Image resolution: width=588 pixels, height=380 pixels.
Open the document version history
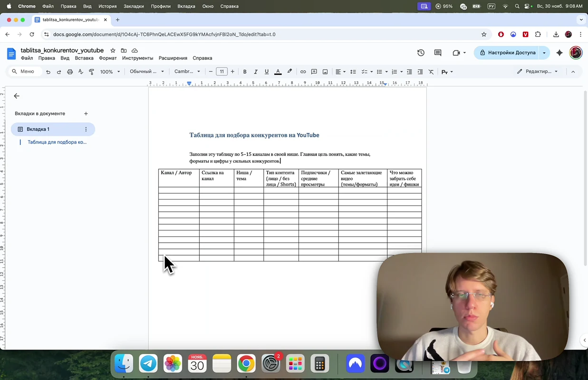(421, 53)
